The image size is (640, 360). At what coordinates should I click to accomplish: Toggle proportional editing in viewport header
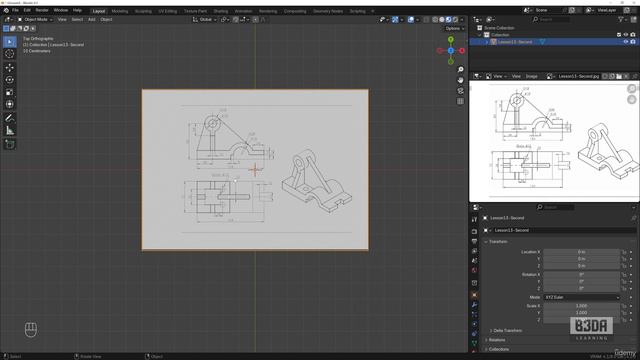point(255,20)
